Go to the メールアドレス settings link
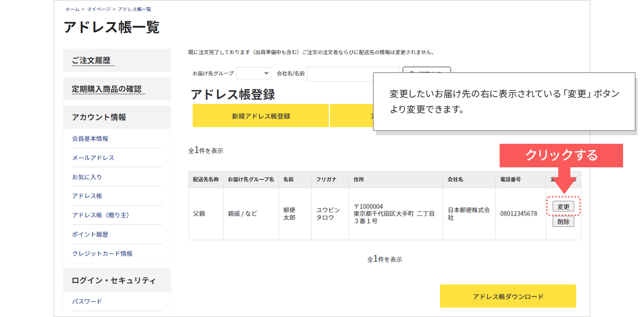Viewport: 644px width, 317px height. click(93, 158)
